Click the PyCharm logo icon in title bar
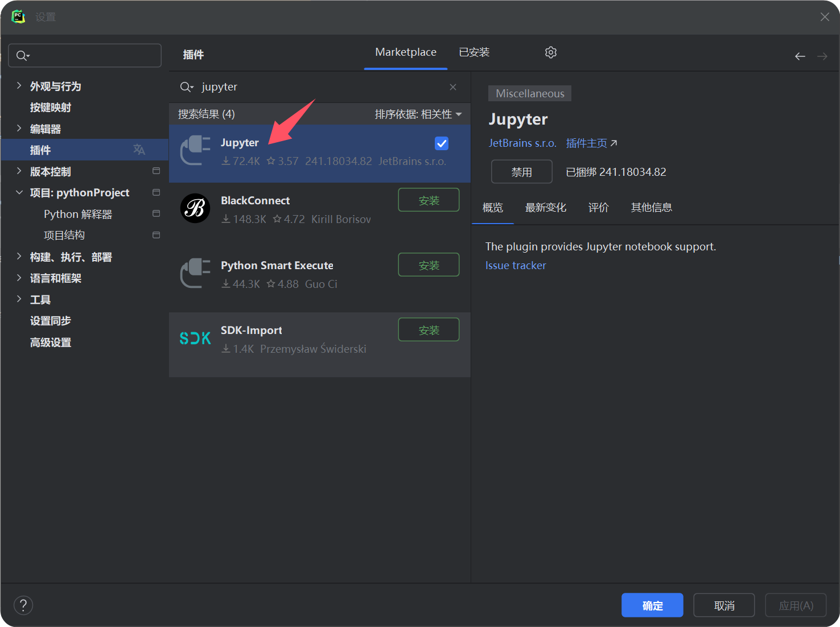 click(18, 17)
